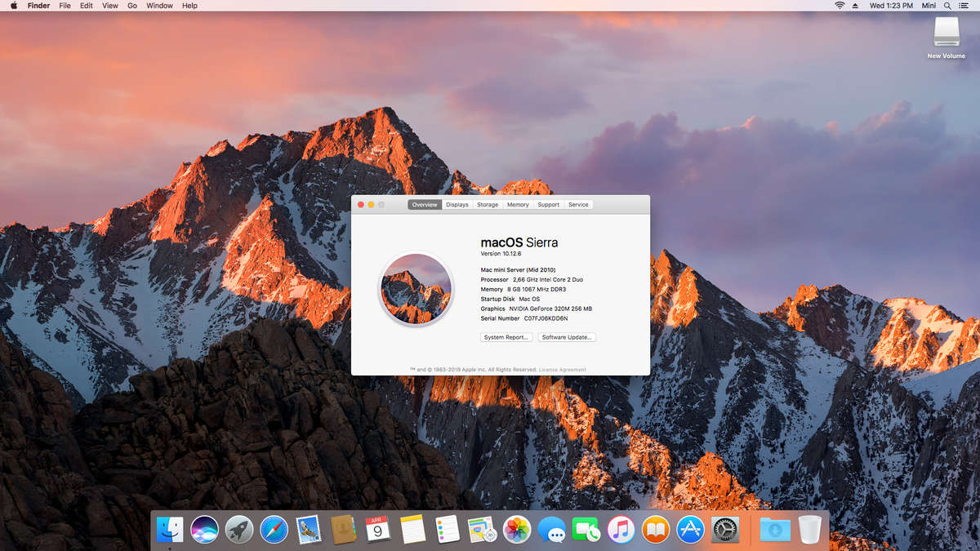Screen dimensions: 980x551
Task: Open Launchpad
Action: (238, 530)
